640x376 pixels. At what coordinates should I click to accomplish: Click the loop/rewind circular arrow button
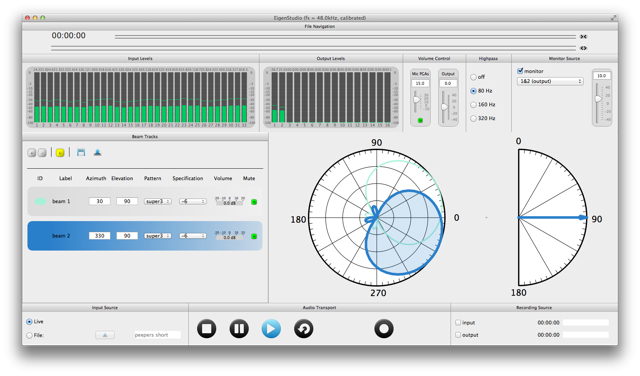click(x=303, y=329)
